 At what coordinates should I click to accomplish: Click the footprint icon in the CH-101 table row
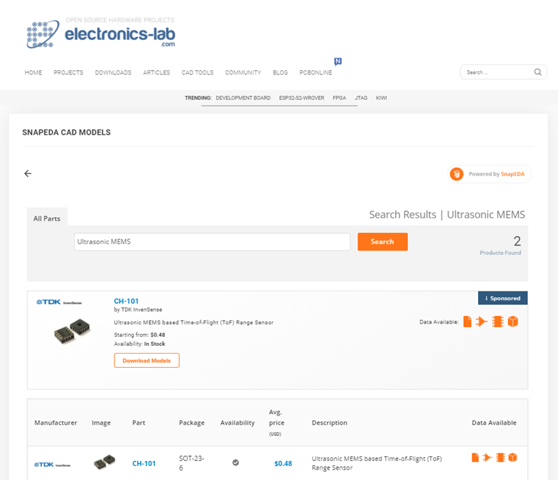[500, 458]
